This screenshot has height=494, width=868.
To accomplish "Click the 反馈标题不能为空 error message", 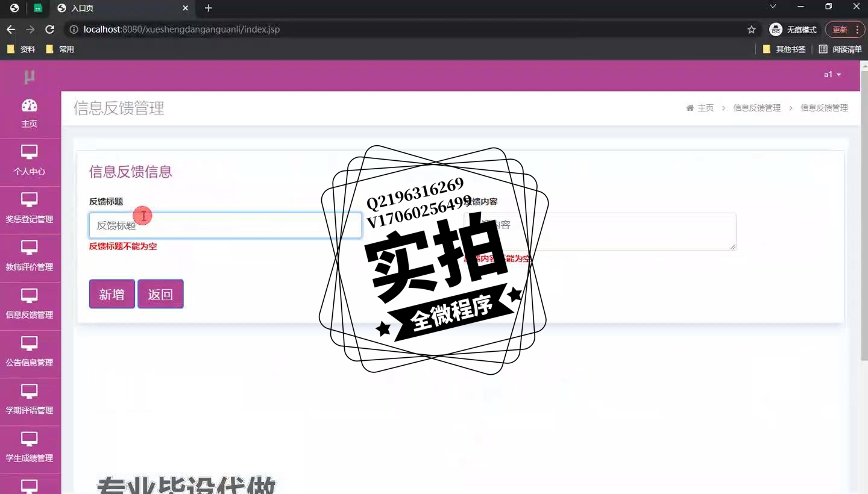I will click(x=123, y=246).
